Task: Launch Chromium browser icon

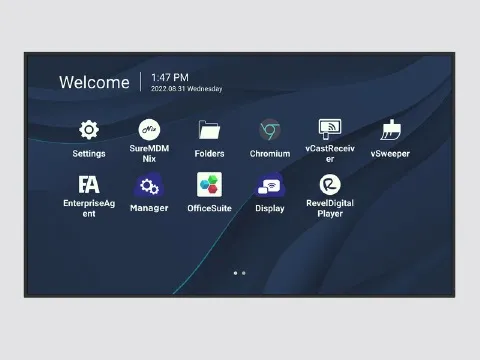Action: click(x=270, y=129)
